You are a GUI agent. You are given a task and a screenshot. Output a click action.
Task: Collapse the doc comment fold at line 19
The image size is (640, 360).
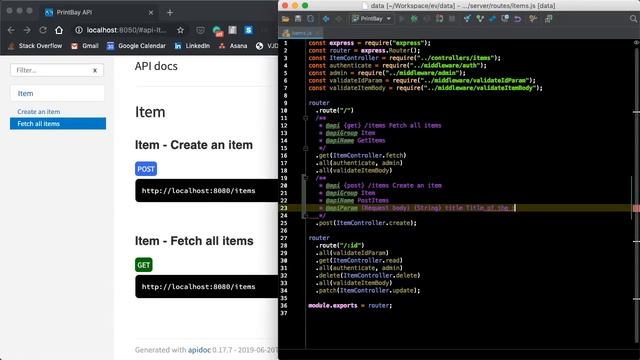tap(305, 178)
